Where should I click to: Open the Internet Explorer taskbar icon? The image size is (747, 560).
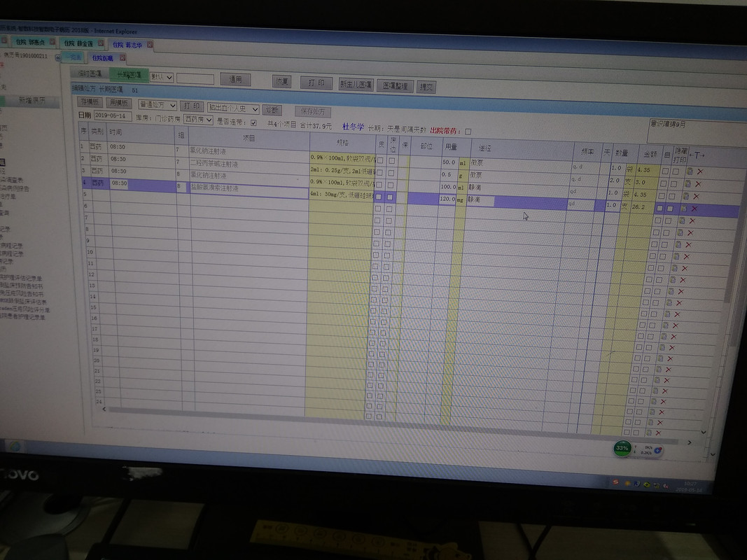[x=15, y=446]
